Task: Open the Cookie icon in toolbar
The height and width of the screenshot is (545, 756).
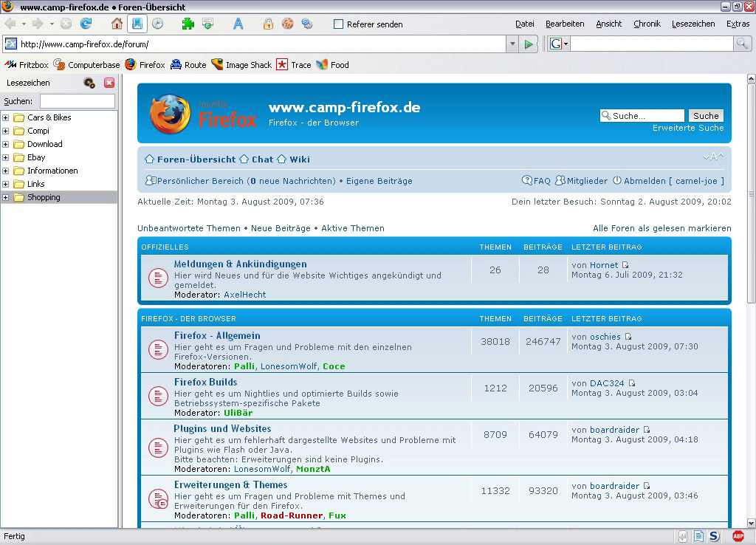Action: point(288,24)
